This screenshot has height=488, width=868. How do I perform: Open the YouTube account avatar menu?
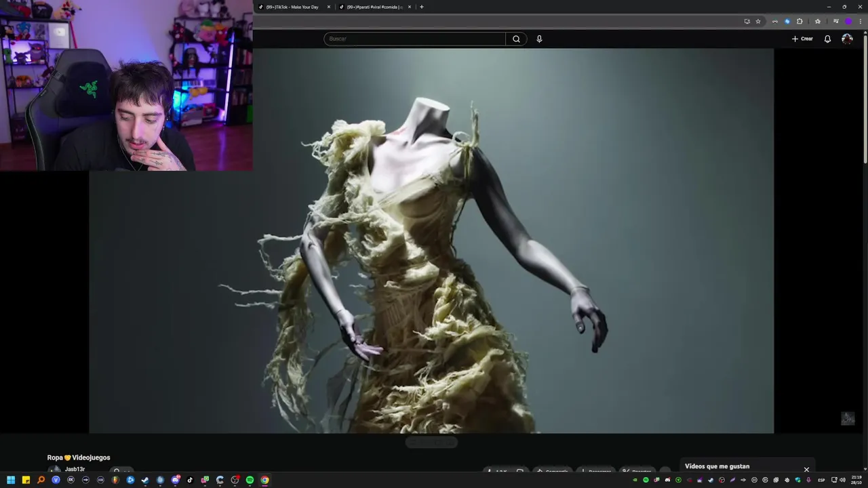pyautogui.click(x=847, y=39)
